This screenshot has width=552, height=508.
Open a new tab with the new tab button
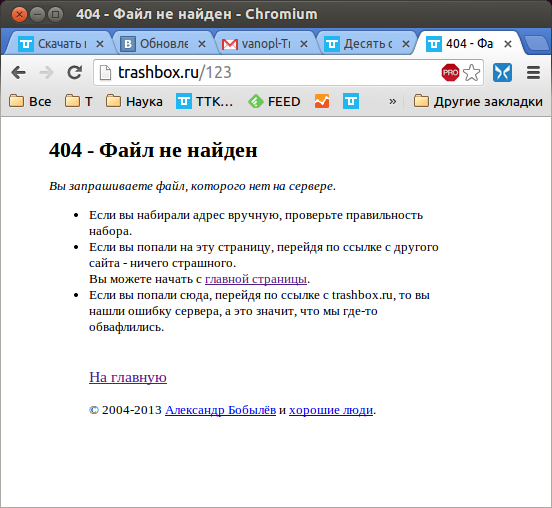tap(538, 43)
